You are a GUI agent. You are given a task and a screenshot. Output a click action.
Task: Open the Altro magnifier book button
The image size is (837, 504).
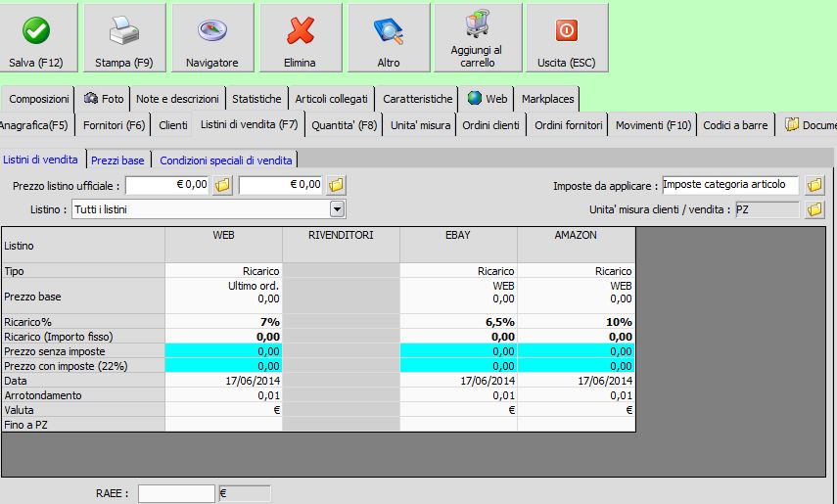[389, 37]
